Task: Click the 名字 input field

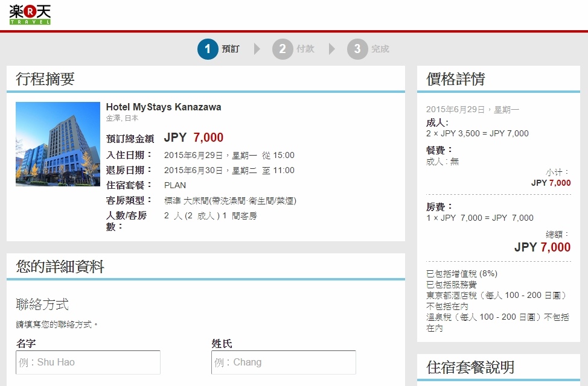Action: [x=88, y=362]
